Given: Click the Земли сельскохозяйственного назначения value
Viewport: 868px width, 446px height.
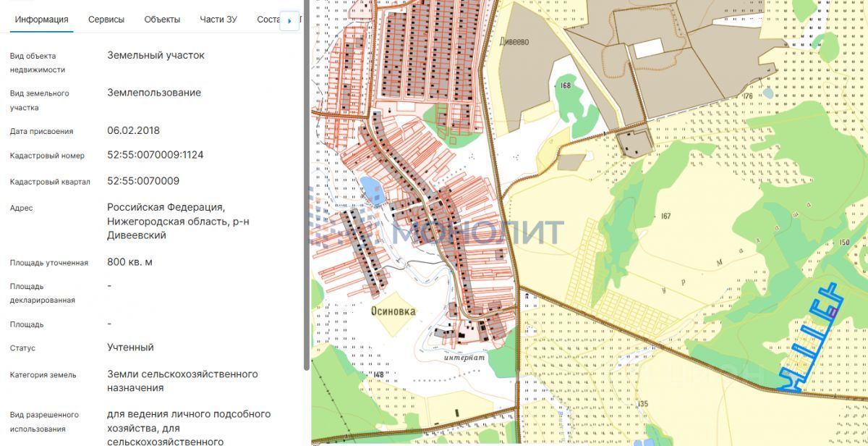Looking at the screenshot, I should (x=182, y=381).
